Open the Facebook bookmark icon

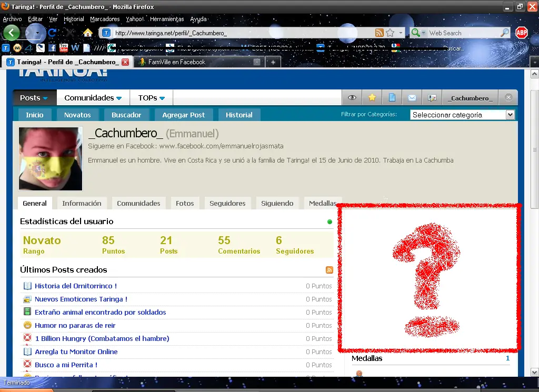click(52, 48)
